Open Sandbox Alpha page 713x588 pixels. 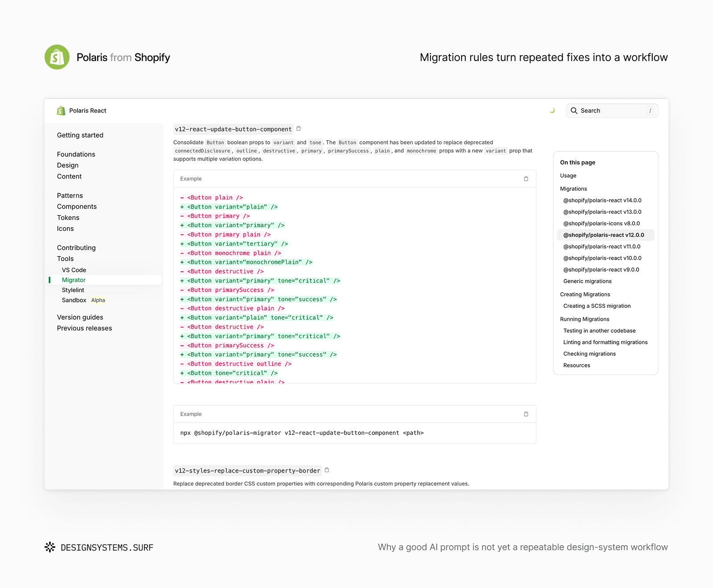coord(74,300)
